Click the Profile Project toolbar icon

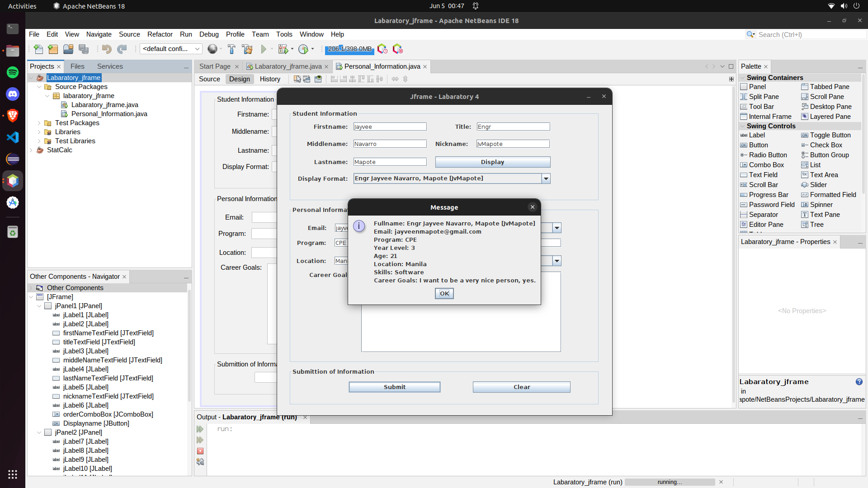pyautogui.click(x=303, y=49)
